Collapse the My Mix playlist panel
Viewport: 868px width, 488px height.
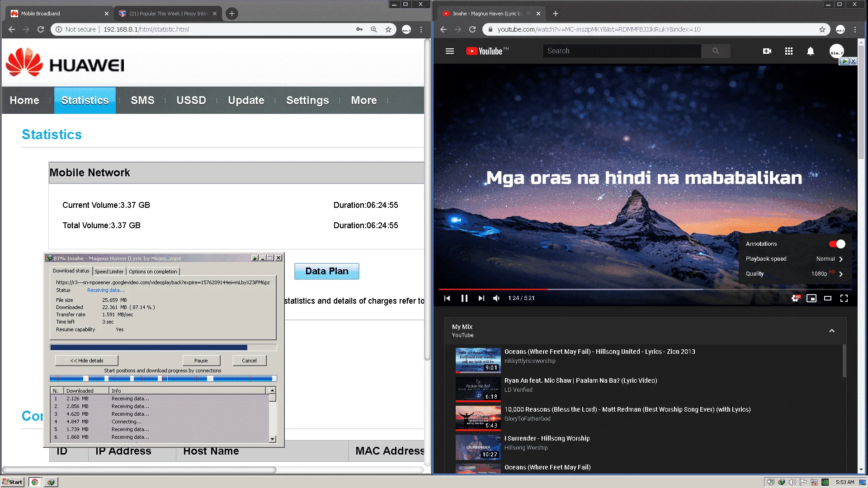point(831,331)
